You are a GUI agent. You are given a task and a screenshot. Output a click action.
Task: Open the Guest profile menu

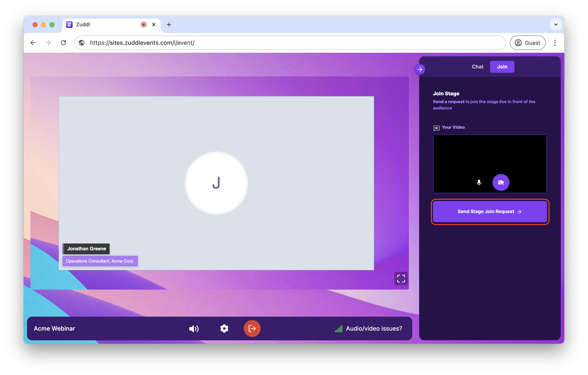(527, 43)
